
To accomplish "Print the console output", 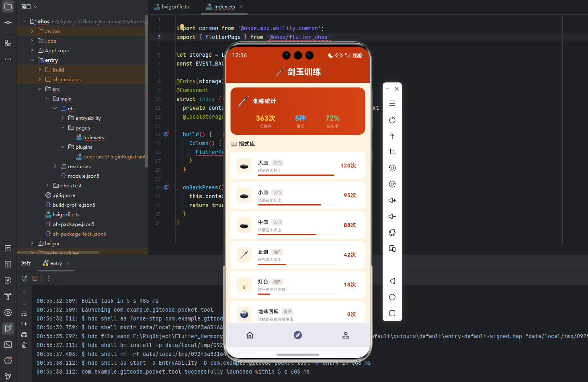I will pyautogui.click(x=24, y=335).
